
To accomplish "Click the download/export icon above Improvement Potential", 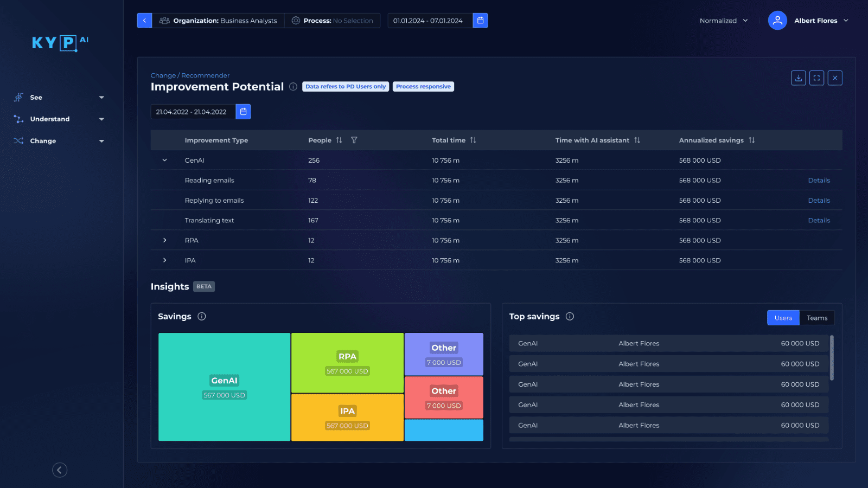I will point(798,78).
